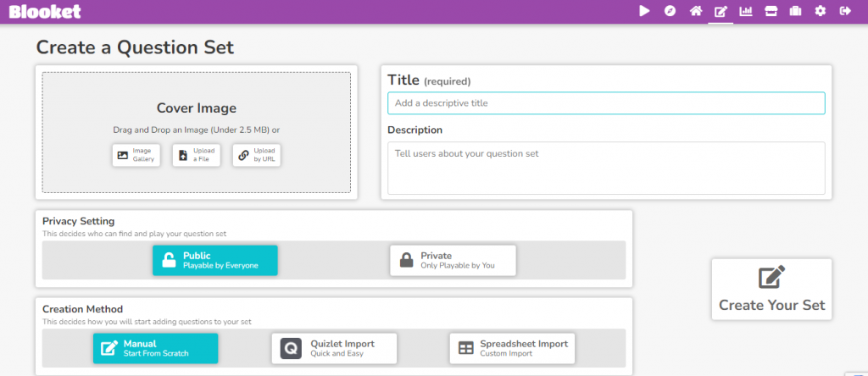
Task: Focus the Title input field
Action: coord(605,103)
